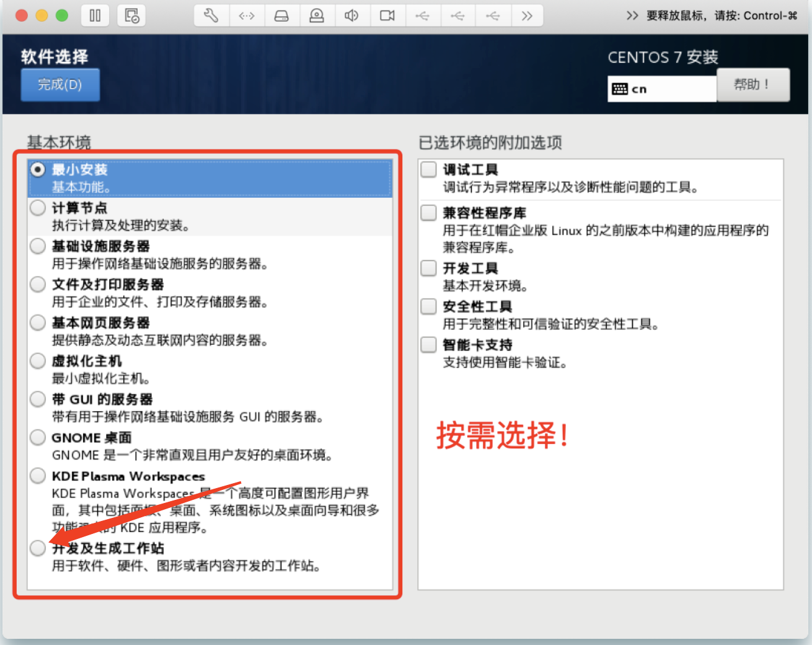This screenshot has width=812, height=645.
Task: Pause the virtual machine from the toolbar
Action: [95, 16]
